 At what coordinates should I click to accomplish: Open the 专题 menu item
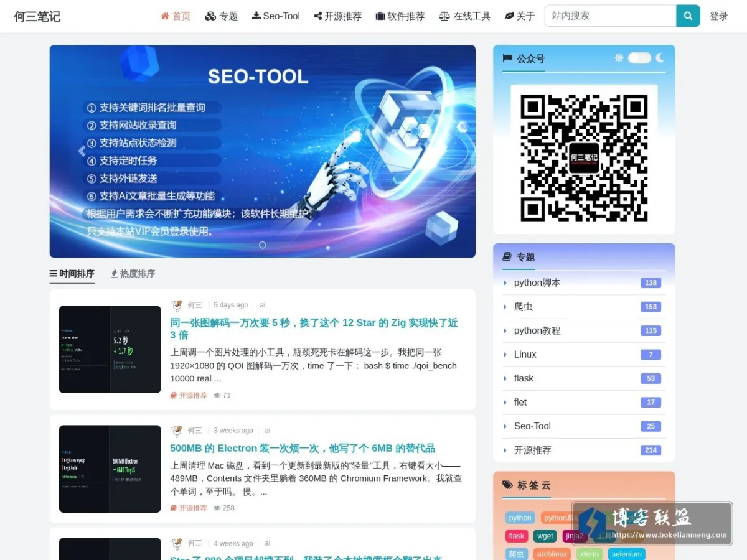click(x=222, y=16)
